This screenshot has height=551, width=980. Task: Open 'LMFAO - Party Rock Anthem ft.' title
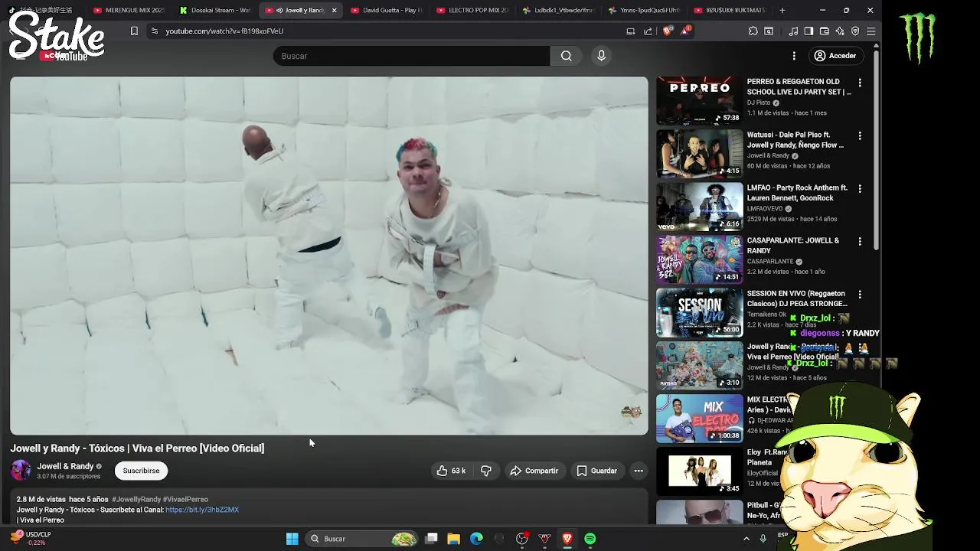tap(797, 193)
